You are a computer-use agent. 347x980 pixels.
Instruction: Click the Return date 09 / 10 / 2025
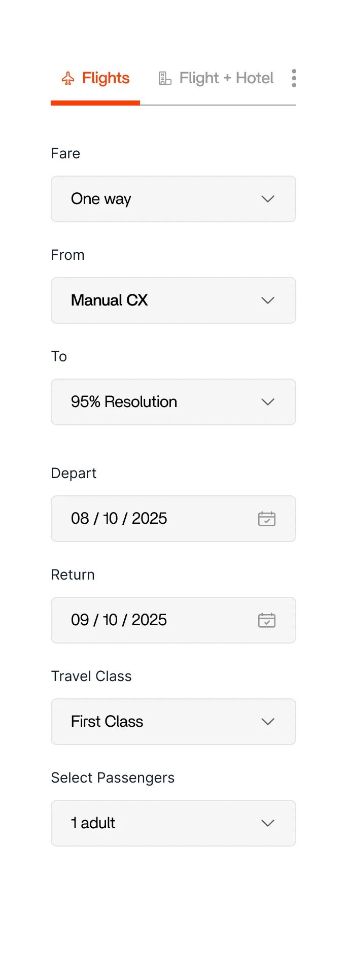pyautogui.click(x=119, y=620)
